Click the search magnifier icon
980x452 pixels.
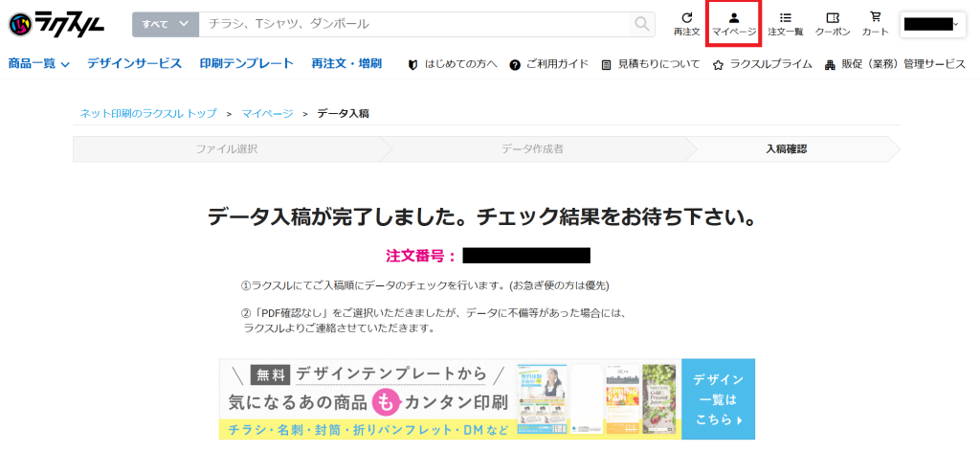641,24
